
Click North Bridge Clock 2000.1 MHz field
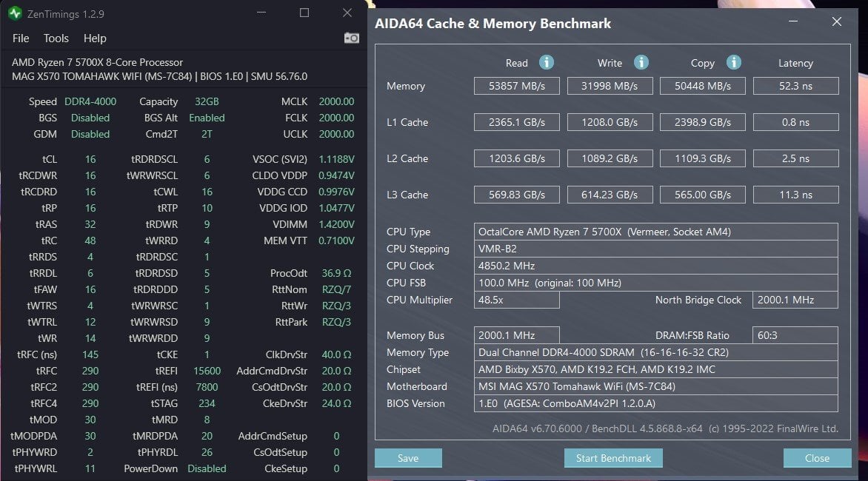click(795, 300)
